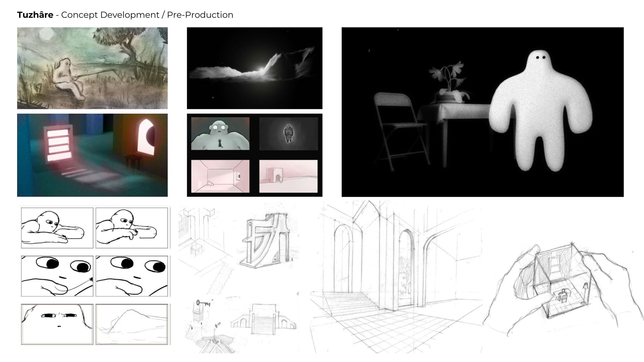Viewport: 644px width, 362px height.
Task: Open the fishing creature watercolor painting
Action: pos(92,68)
